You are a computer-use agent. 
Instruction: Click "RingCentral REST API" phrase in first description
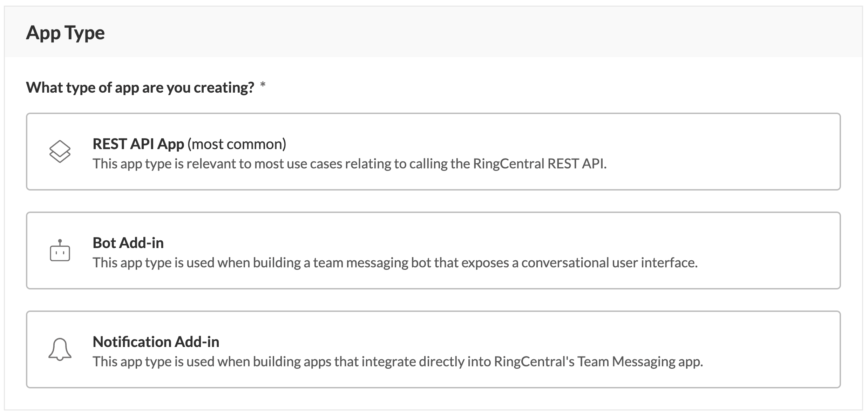coord(539,164)
